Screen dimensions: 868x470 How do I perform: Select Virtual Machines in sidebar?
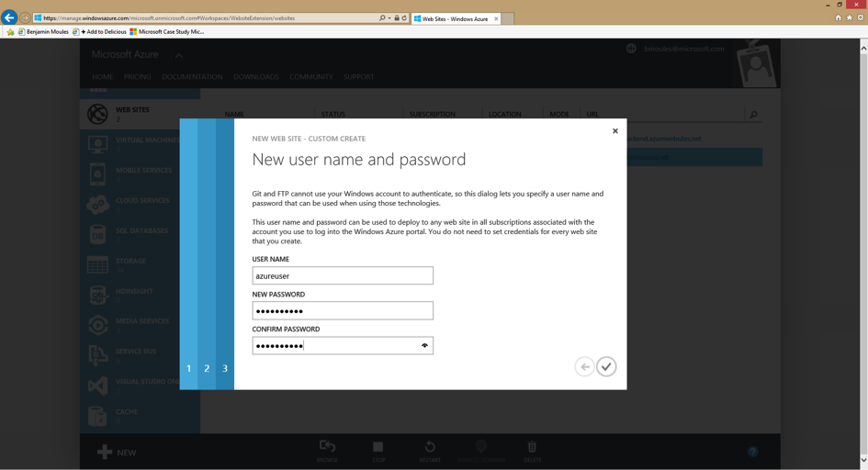click(140, 144)
